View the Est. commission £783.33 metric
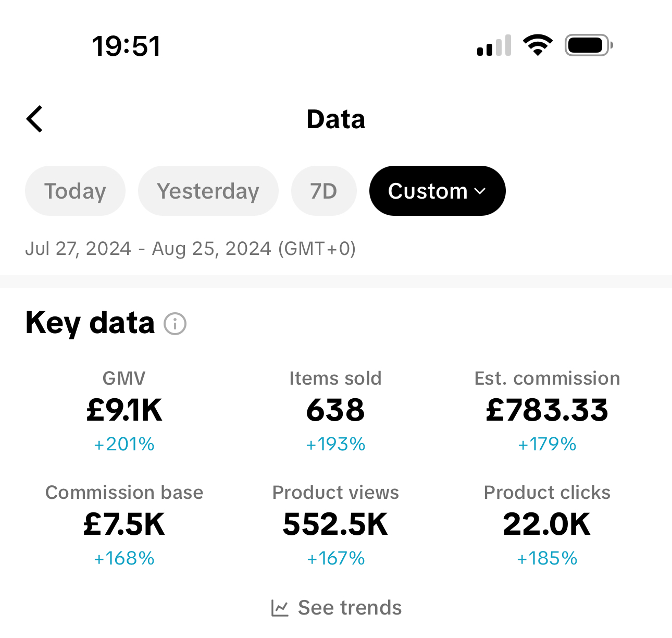This screenshot has width=672, height=638. pyautogui.click(x=547, y=411)
